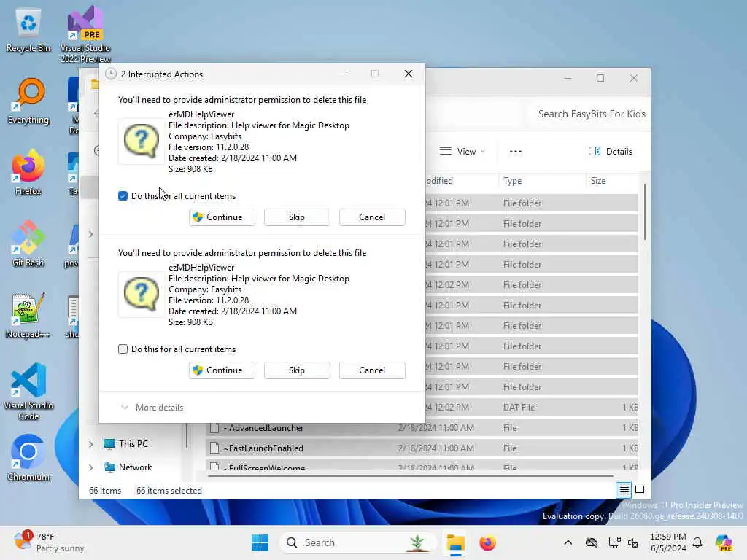This screenshot has height=560, width=747.
Task: Open Git Bash desktop shortcut
Action: coord(28,244)
